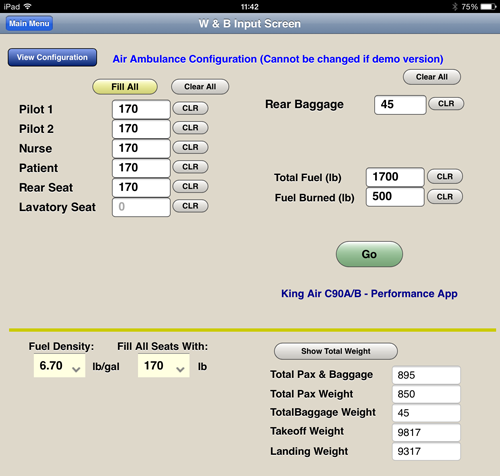Open Fill All Seats With dropdown
The width and height of the screenshot is (500, 476).
(x=164, y=366)
